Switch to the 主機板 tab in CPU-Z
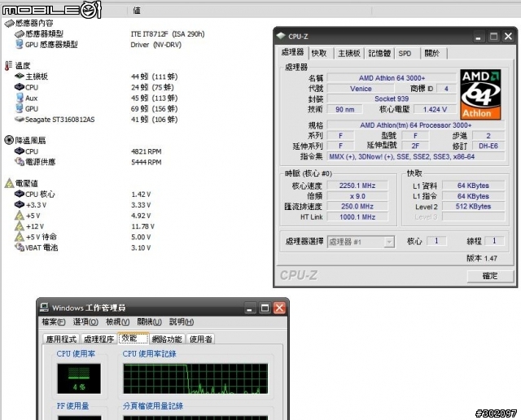The width and height of the screenshot is (521, 420). click(x=349, y=53)
